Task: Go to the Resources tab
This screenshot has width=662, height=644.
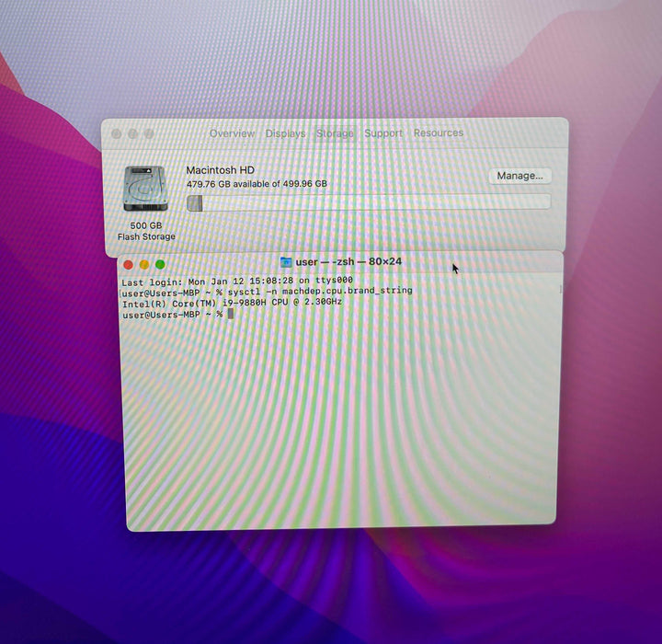Action: (439, 132)
